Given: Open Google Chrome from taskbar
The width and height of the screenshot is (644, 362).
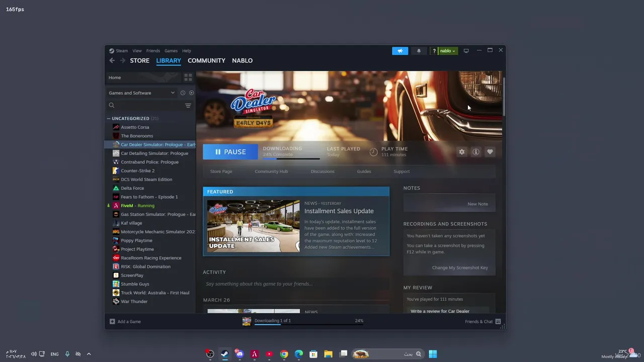Looking at the screenshot, I should pyautogui.click(x=284, y=354).
